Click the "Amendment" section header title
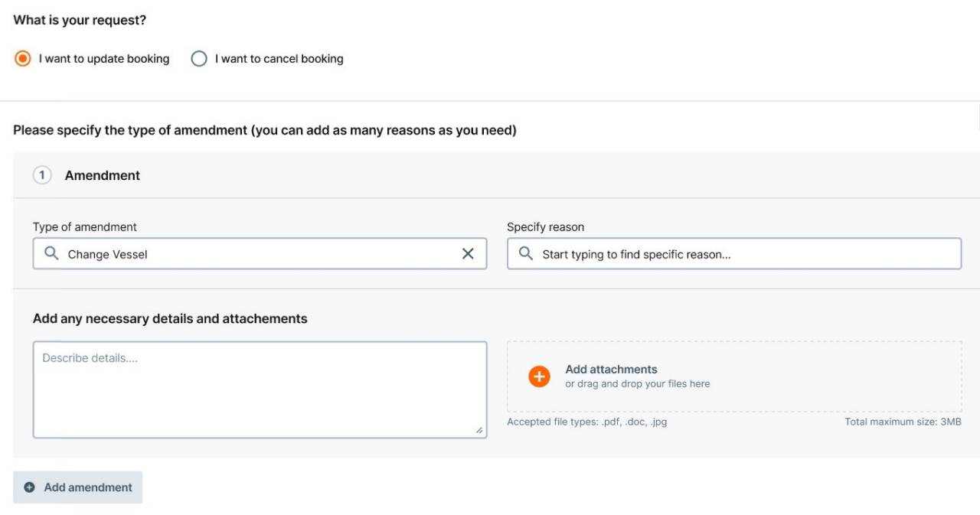 [103, 175]
